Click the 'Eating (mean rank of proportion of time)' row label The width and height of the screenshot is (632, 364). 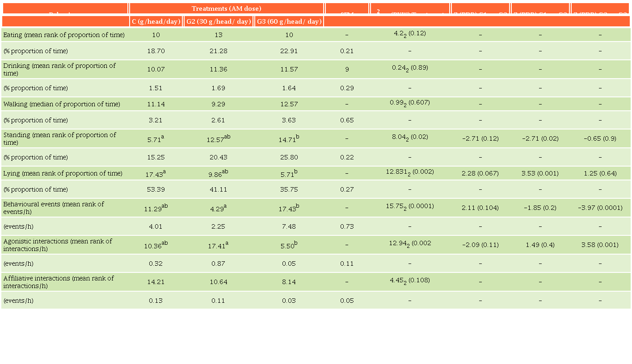click(x=64, y=35)
